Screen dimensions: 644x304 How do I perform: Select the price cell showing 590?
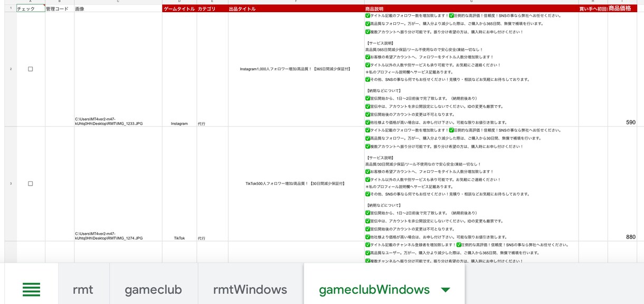pyautogui.click(x=622, y=69)
